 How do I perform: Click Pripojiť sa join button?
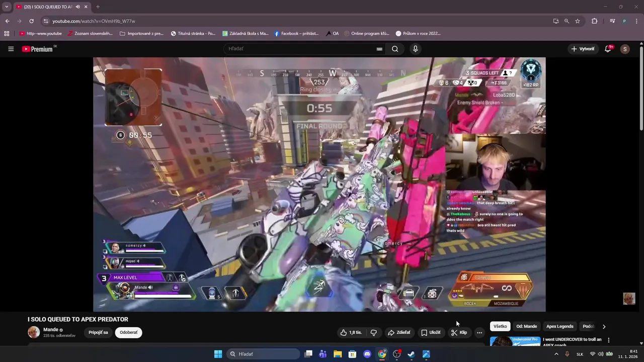[x=98, y=332]
